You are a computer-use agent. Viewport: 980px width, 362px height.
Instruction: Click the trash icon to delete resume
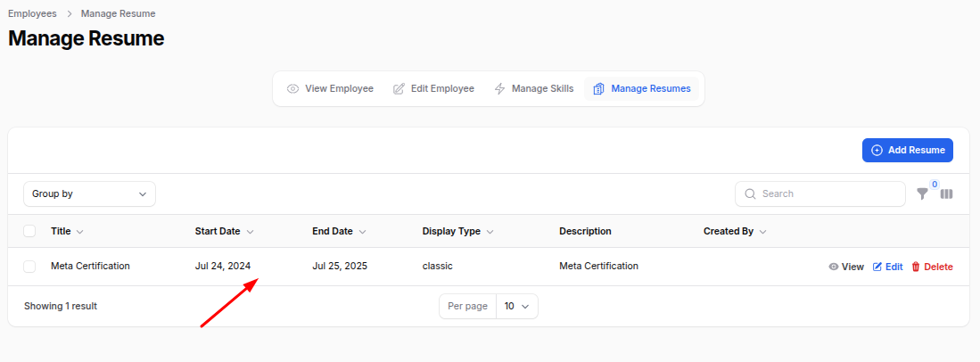[x=915, y=267]
